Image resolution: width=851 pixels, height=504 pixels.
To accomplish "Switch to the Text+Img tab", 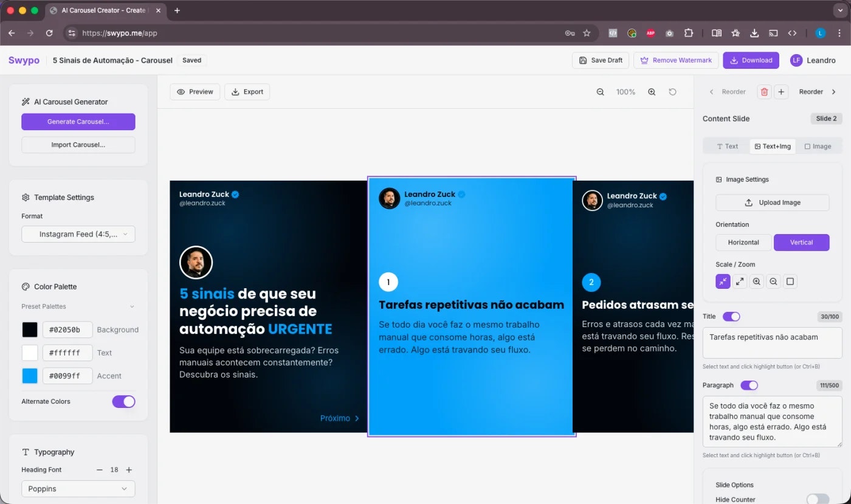I will (x=773, y=146).
